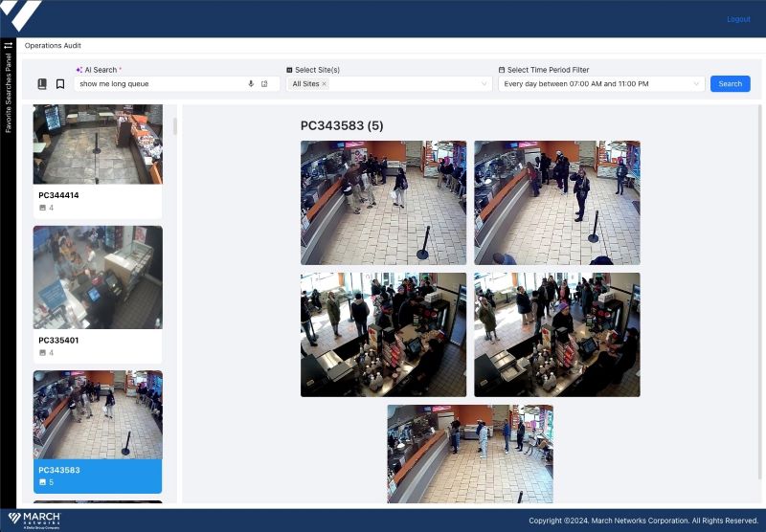The height and width of the screenshot is (532, 766).
Task: Click the microphone voice search icon
Action: (x=251, y=84)
